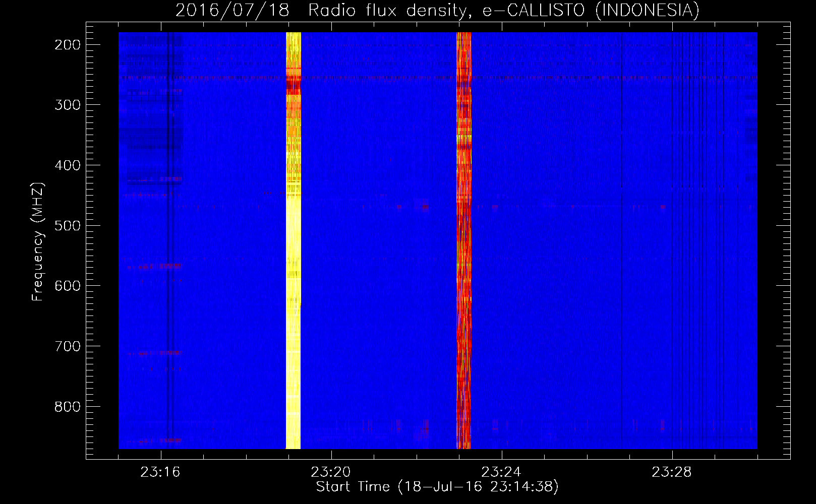Click the bright yellow burst band in spectrogram

(293, 240)
